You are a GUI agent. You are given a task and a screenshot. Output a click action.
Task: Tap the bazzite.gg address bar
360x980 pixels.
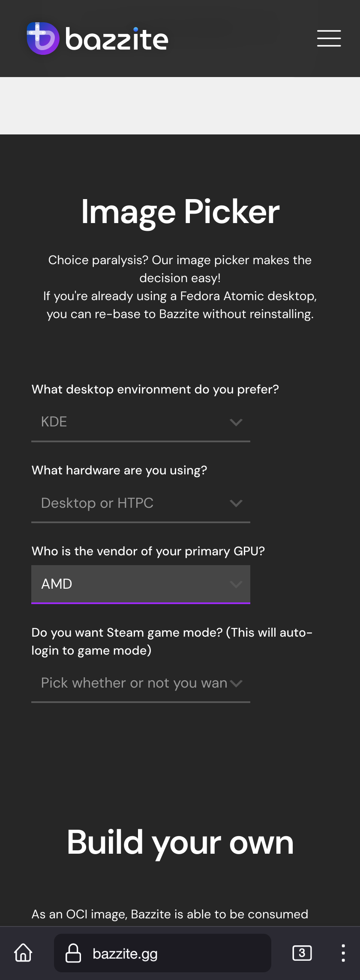click(162, 953)
